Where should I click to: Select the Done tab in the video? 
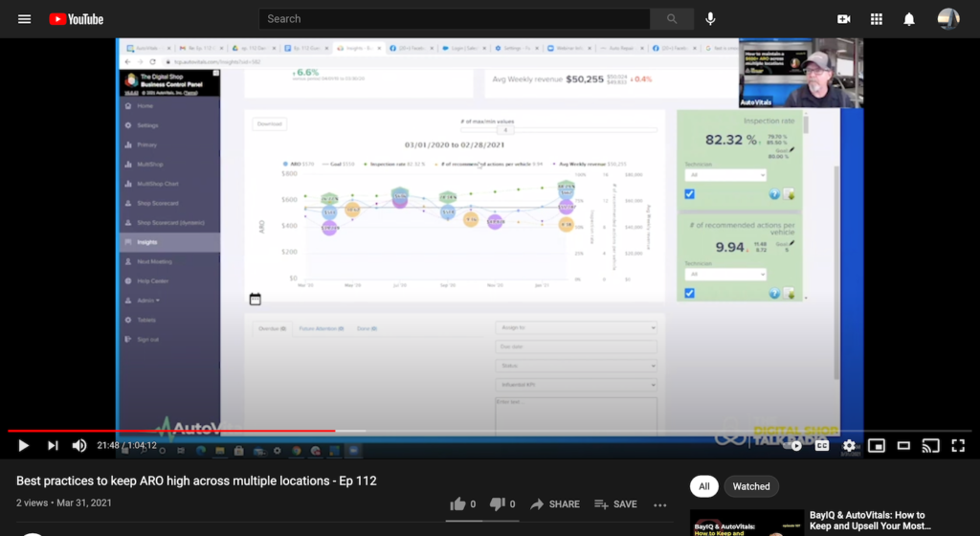[x=367, y=328]
